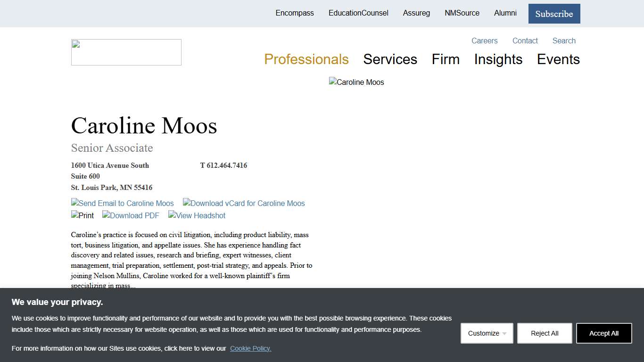This screenshot has height=362, width=644.
Task: Open the Events menu item
Action: pos(558,59)
